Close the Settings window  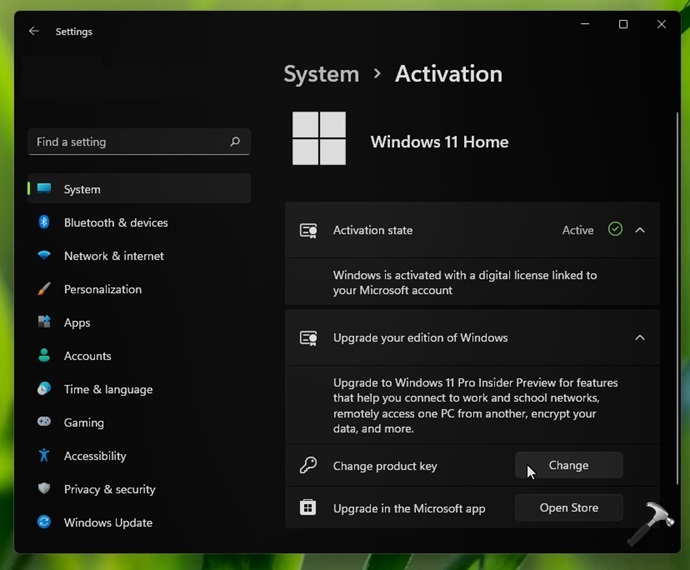[x=661, y=24]
